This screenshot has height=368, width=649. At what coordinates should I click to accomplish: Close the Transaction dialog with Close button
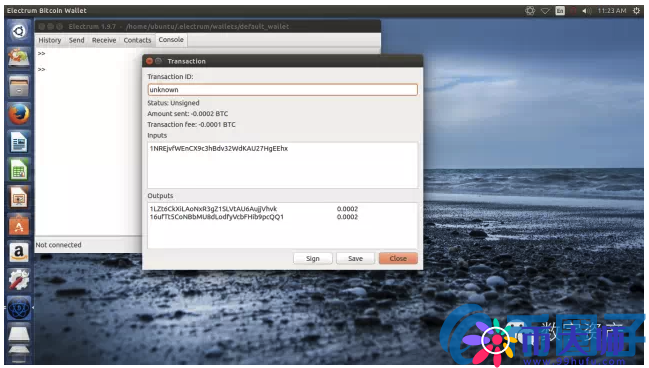(x=398, y=258)
